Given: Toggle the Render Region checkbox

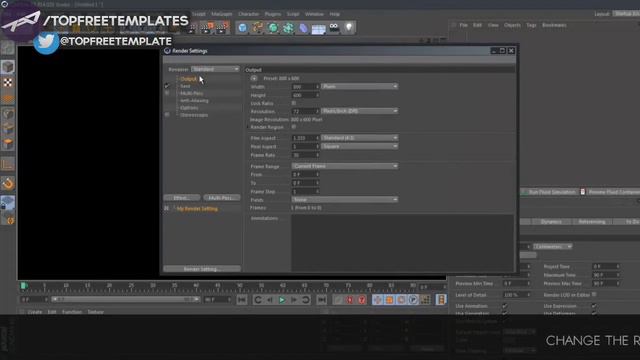Looking at the screenshot, I should pos(293,127).
